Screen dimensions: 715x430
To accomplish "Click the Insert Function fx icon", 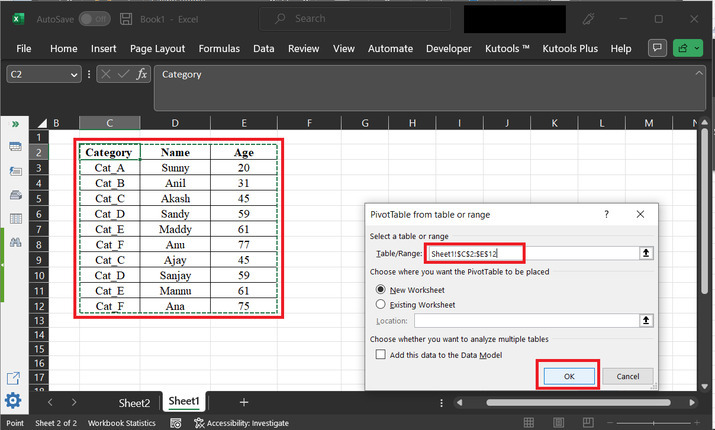I will (142, 74).
